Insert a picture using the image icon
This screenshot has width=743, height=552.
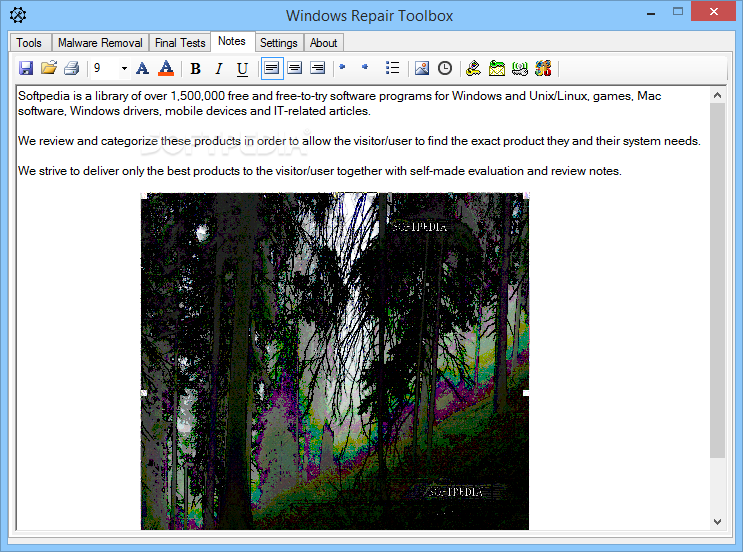point(422,68)
